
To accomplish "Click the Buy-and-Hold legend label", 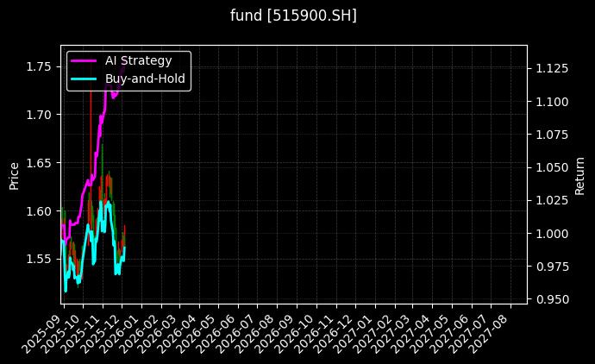I will coord(145,78).
